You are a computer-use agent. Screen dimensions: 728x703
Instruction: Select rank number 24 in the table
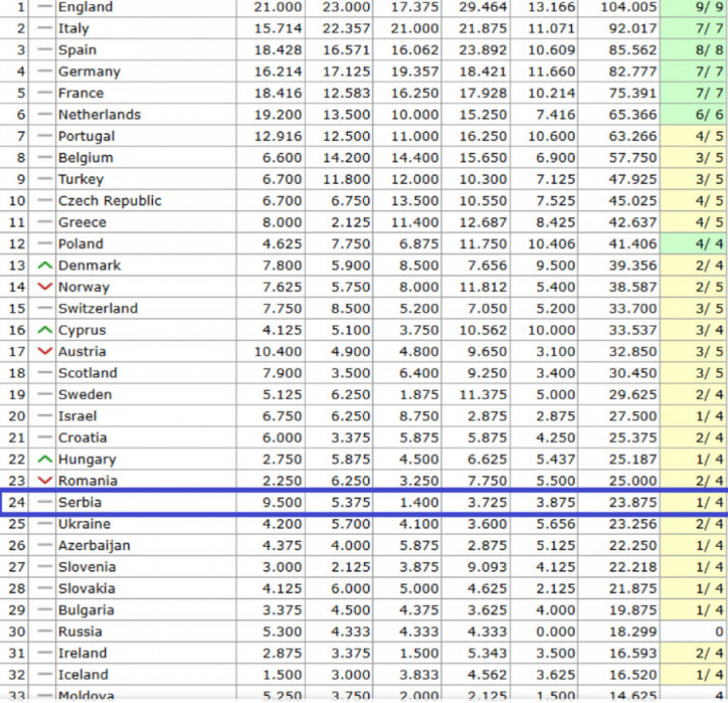pyautogui.click(x=17, y=502)
